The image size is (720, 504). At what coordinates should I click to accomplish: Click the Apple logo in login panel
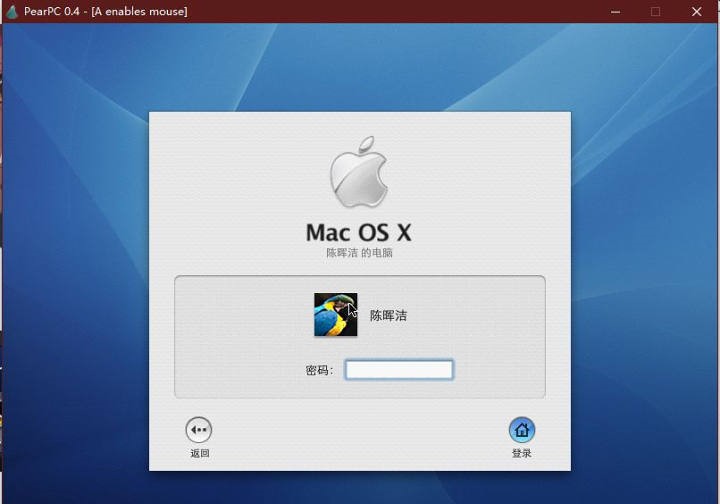coord(359,172)
